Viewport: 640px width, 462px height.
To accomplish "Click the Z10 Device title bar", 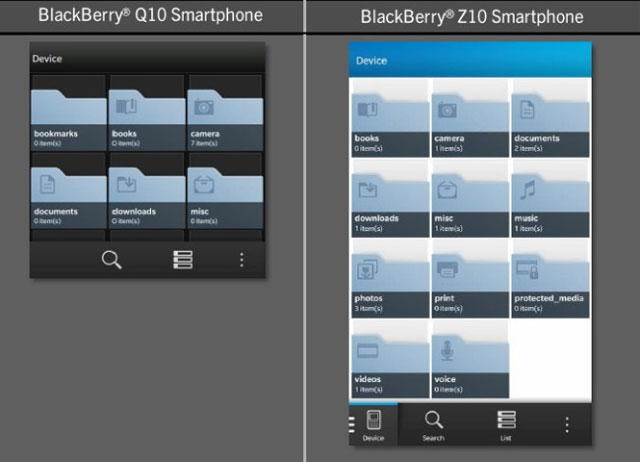I will click(x=470, y=60).
